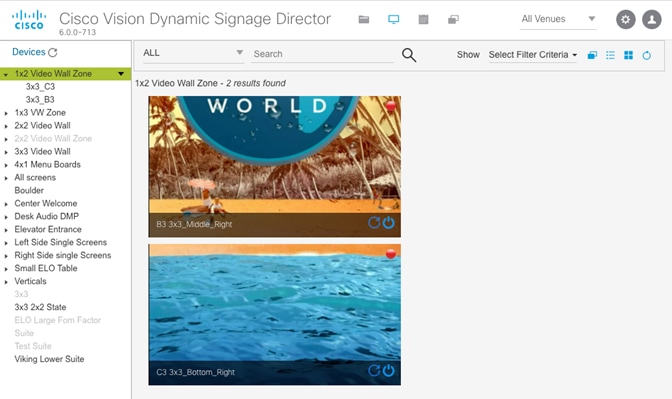Reboot the B3 3x3_Middle_Right device

(374, 222)
